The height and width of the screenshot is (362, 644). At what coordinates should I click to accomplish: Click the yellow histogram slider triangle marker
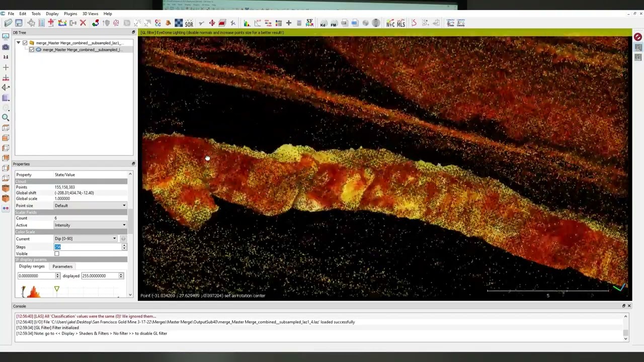pos(57,289)
